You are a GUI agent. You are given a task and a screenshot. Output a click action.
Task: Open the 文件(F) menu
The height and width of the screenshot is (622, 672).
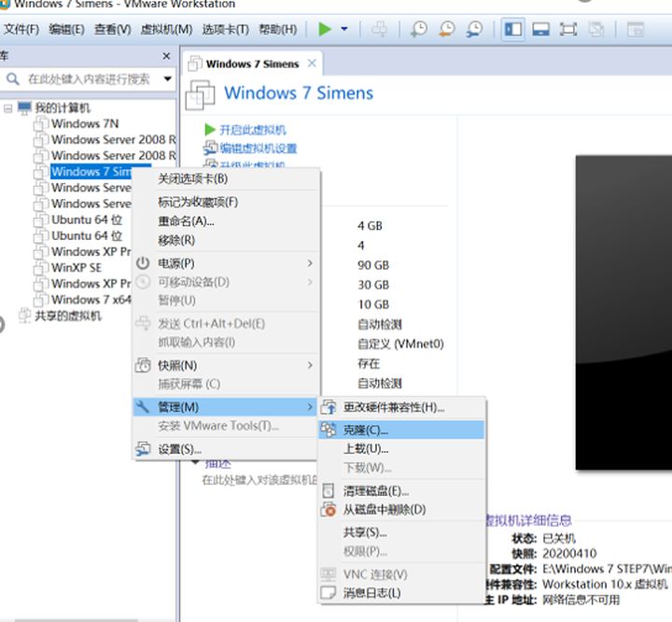pyautogui.click(x=21, y=29)
